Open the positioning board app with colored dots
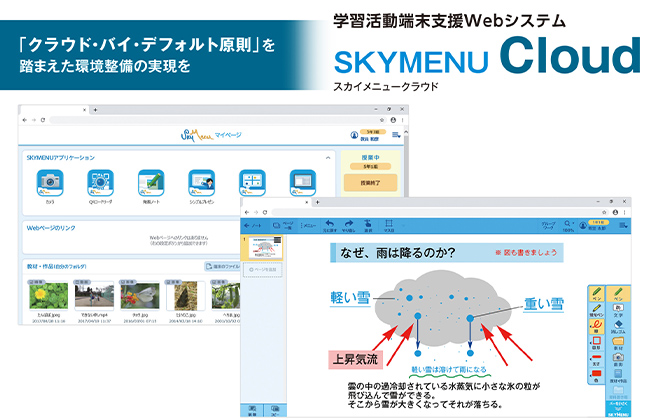The height and width of the screenshot is (420, 650). tap(252, 182)
